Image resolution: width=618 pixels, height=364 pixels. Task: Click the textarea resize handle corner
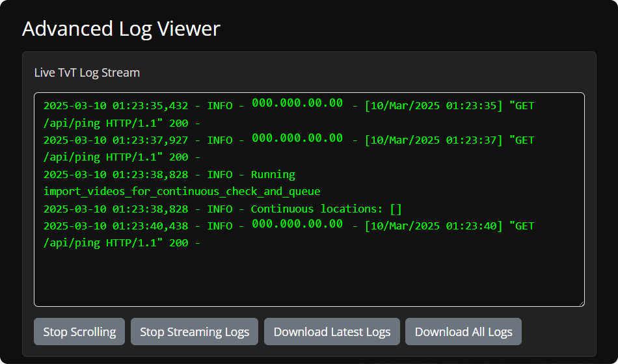point(582,304)
